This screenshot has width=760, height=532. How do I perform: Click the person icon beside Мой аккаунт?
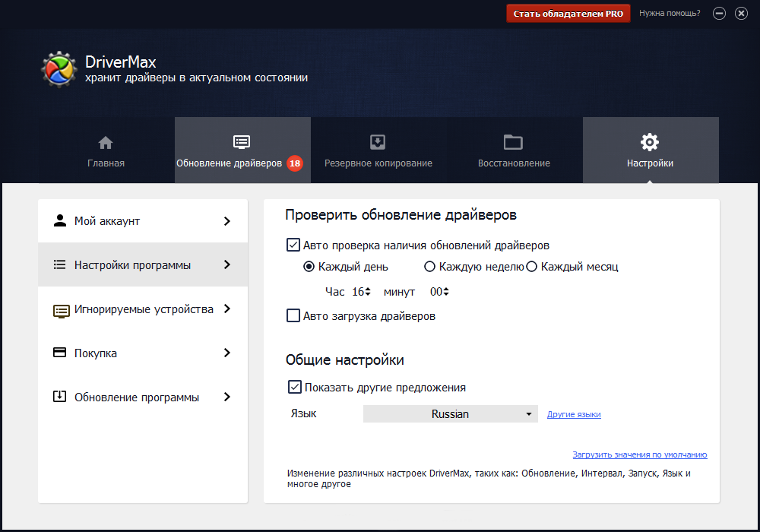pyautogui.click(x=59, y=220)
